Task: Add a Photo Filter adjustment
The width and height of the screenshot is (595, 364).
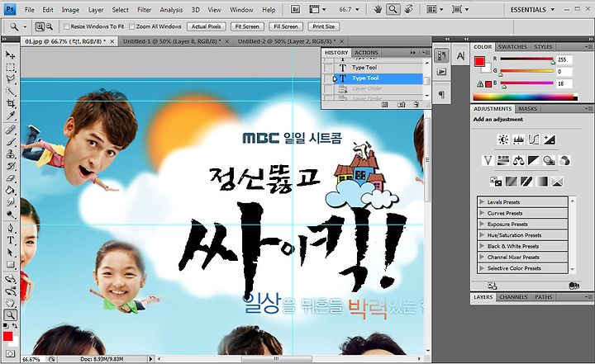Action: (549, 160)
